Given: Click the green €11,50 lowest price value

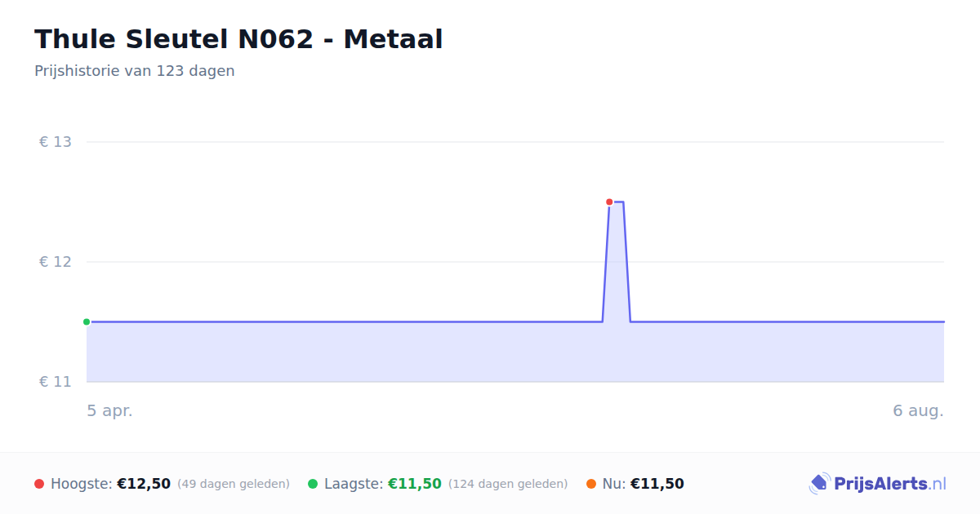Looking at the screenshot, I should (x=415, y=484).
